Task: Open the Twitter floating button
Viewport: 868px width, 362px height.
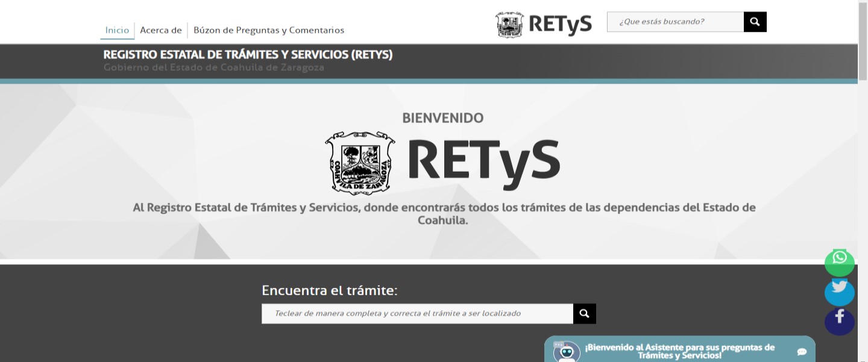Action: [840, 292]
